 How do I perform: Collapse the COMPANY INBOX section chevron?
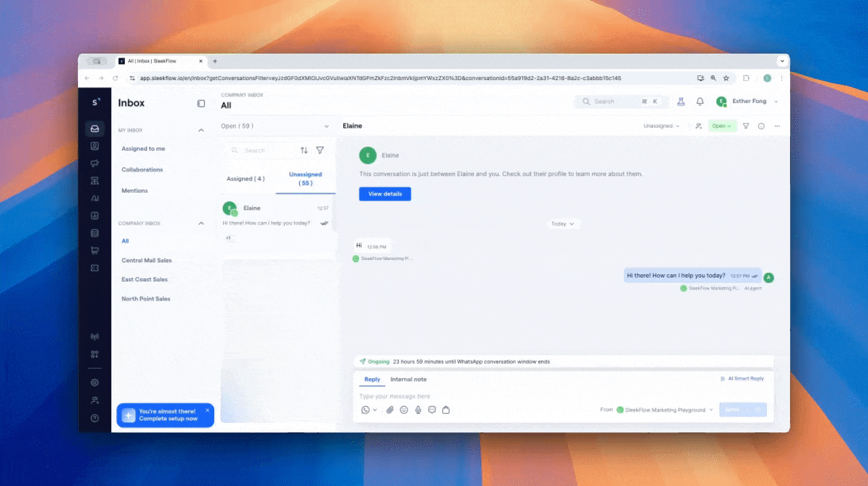click(x=201, y=223)
